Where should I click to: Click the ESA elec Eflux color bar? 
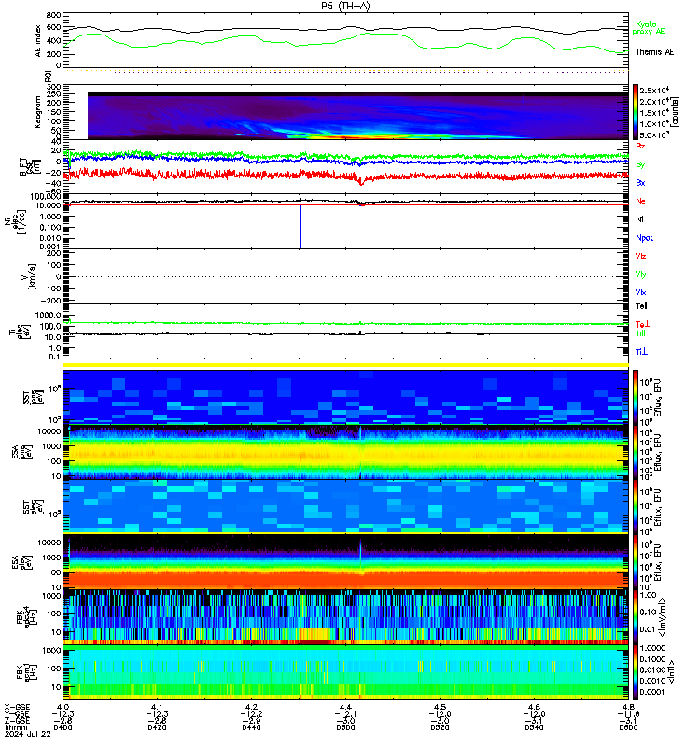[636, 561]
